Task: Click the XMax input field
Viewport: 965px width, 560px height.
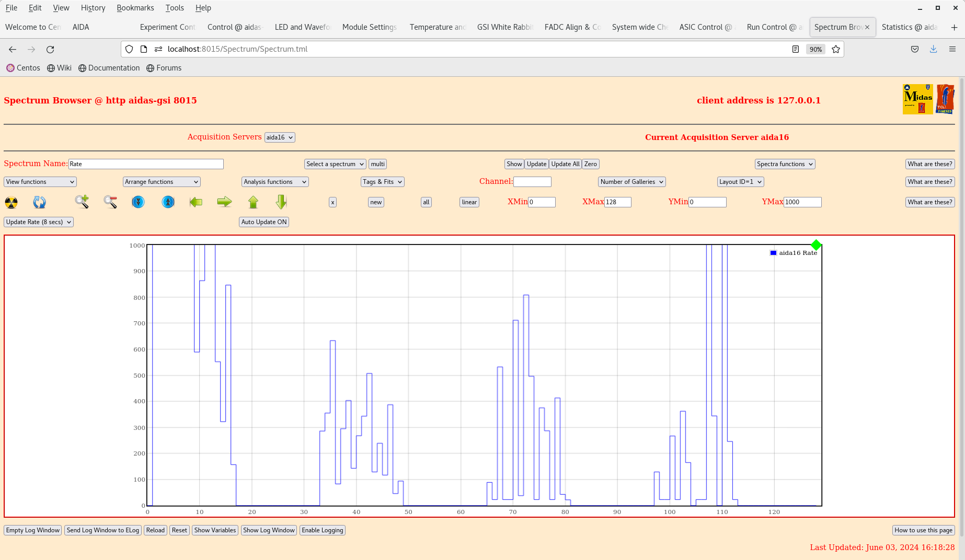Action: pyautogui.click(x=618, y=202)
